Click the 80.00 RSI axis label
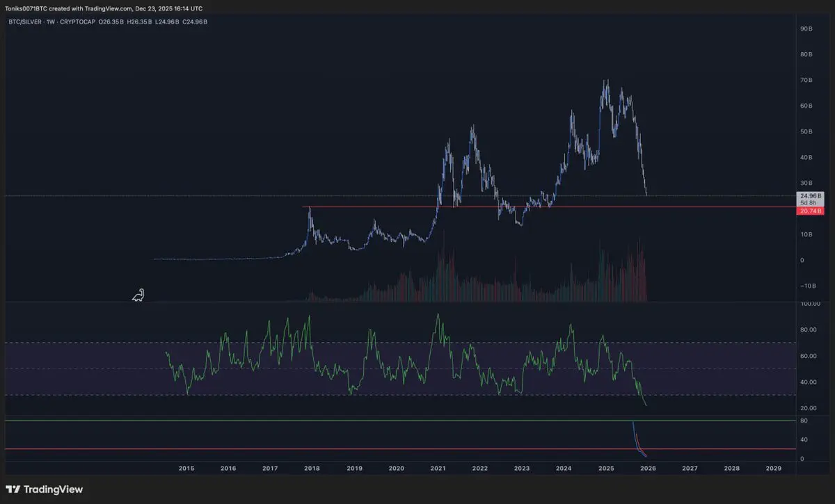835x504 pixels. pos(809,330)
